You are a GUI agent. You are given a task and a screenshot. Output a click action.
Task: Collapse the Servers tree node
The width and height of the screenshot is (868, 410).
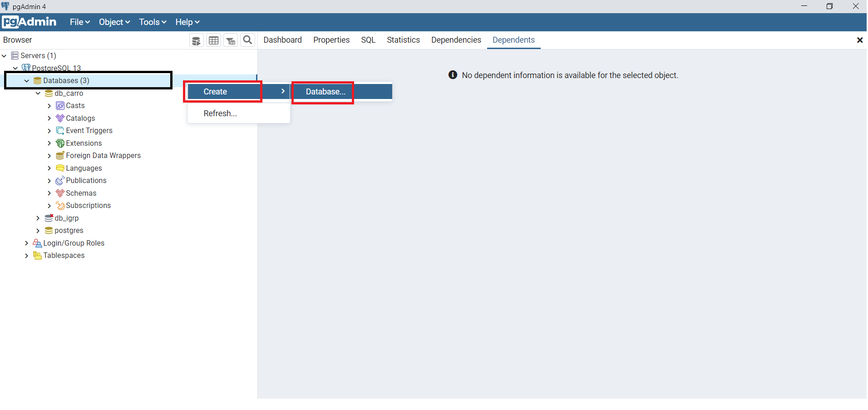click(4, 56)
